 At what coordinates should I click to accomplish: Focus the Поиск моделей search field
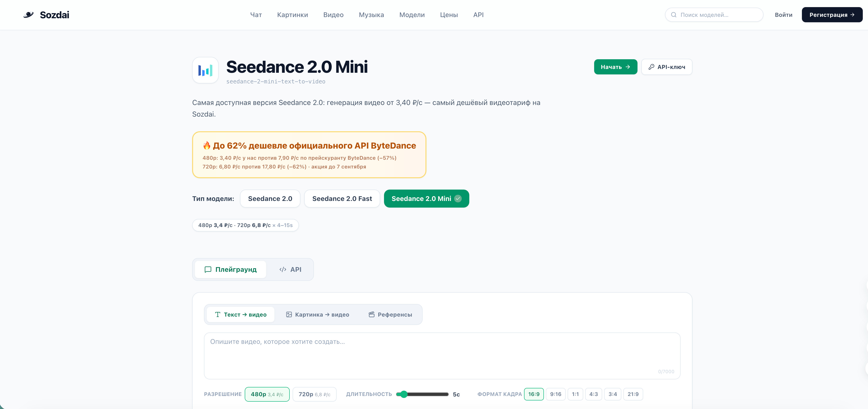[714, 15]
